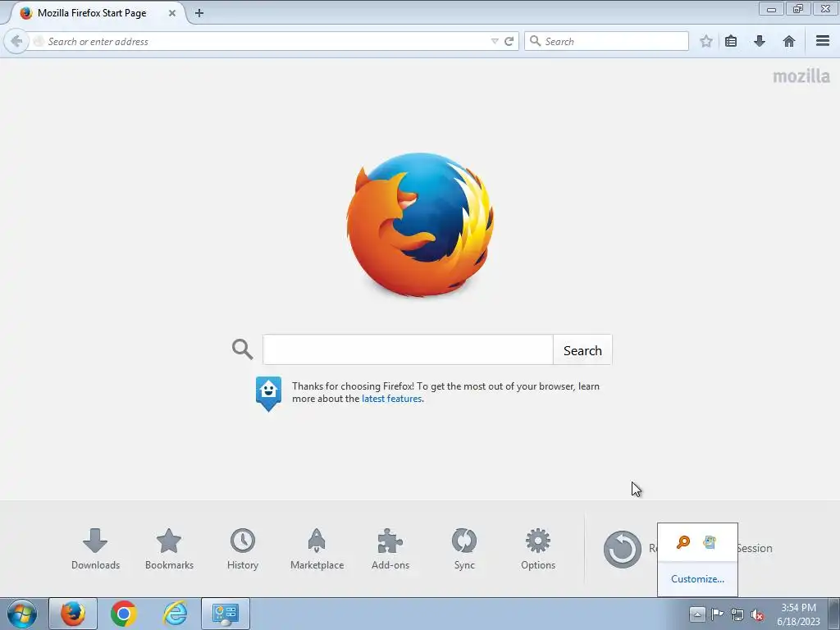Click the taskbar clock showing 3:54 PM
Viewport: 840px width, 630px height.
798,614
